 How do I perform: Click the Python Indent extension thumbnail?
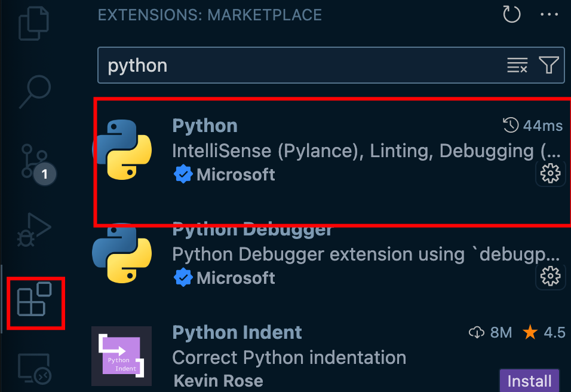click(122, 356)
